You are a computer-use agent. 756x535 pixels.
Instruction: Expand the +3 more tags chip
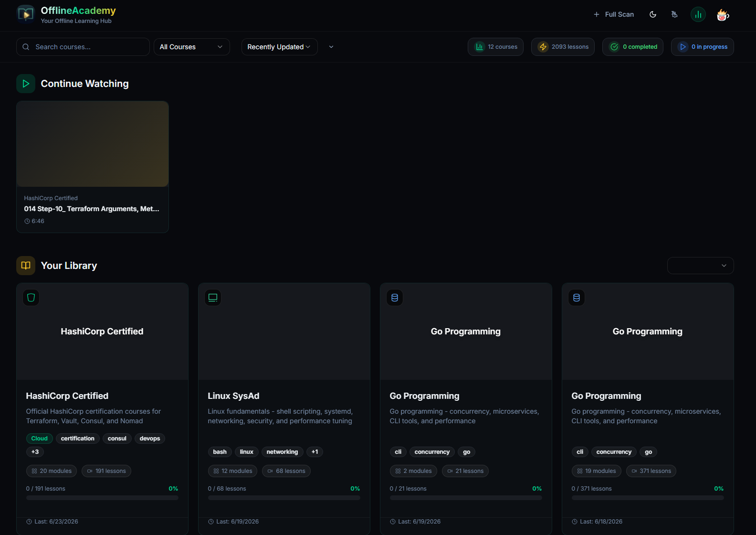coord(35,452)
